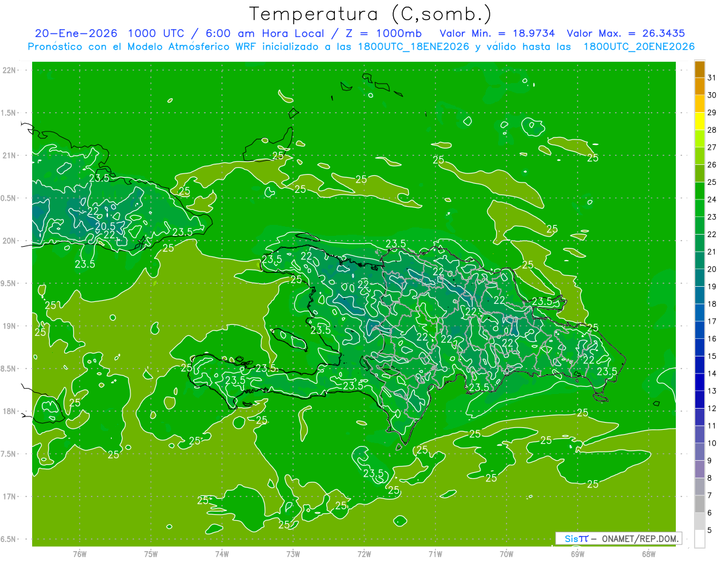728x562 pixels.
Task: Click the white swatch below the 5 label
Action: click(x=699, y=538)
